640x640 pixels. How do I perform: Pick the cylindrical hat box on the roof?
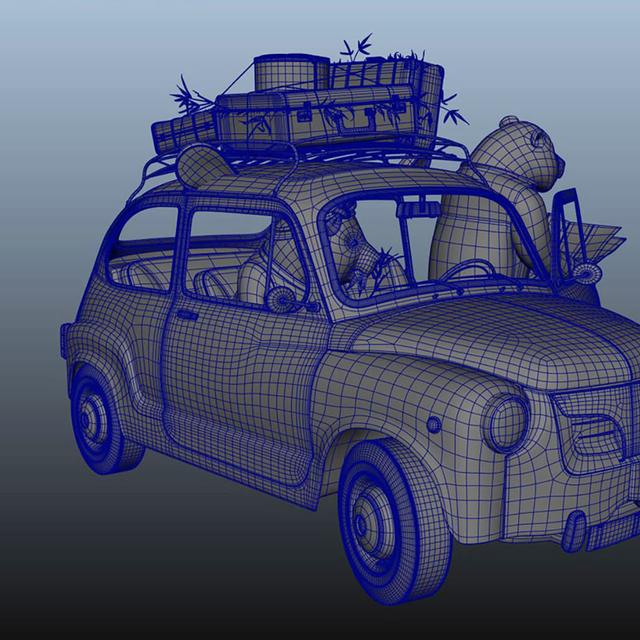[x=292, y=72]
